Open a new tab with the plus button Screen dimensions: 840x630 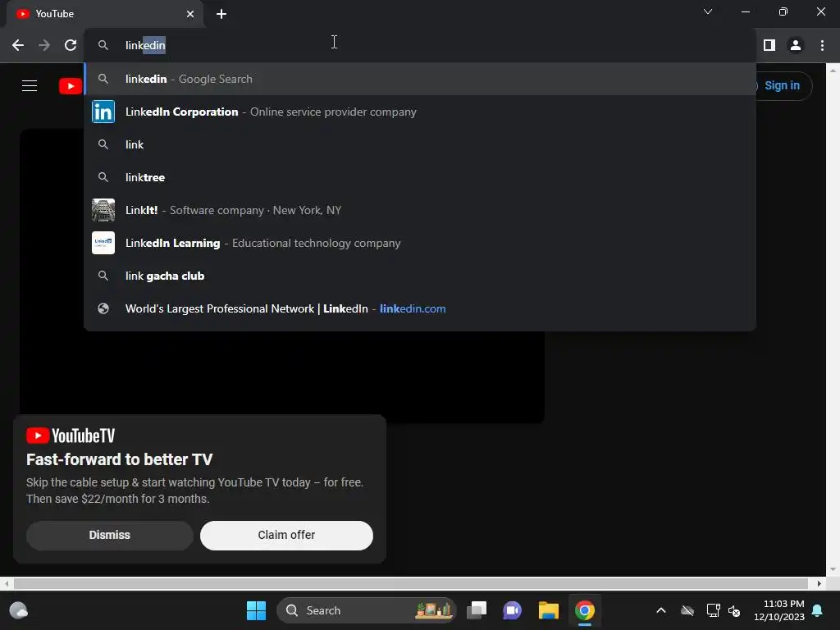coord(221,14)
